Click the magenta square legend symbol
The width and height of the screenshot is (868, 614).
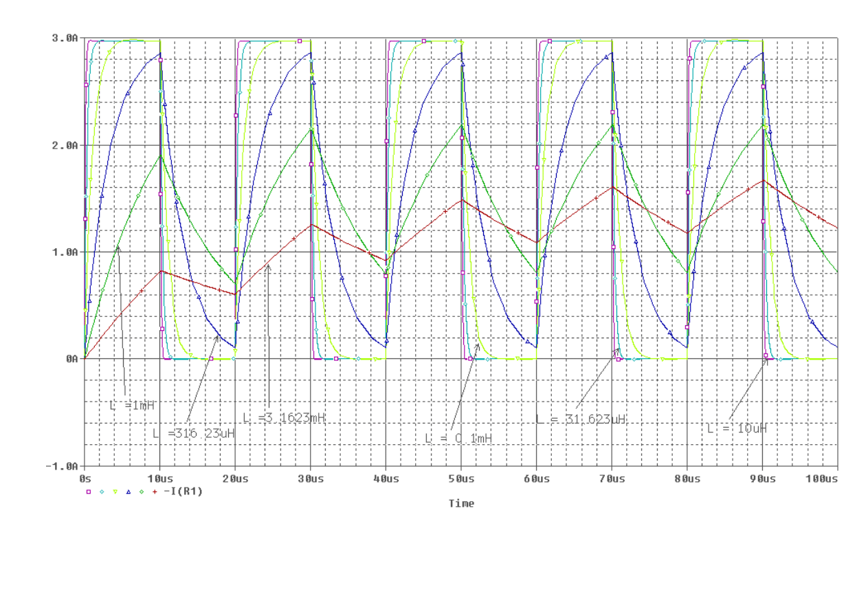coord(88,492)
